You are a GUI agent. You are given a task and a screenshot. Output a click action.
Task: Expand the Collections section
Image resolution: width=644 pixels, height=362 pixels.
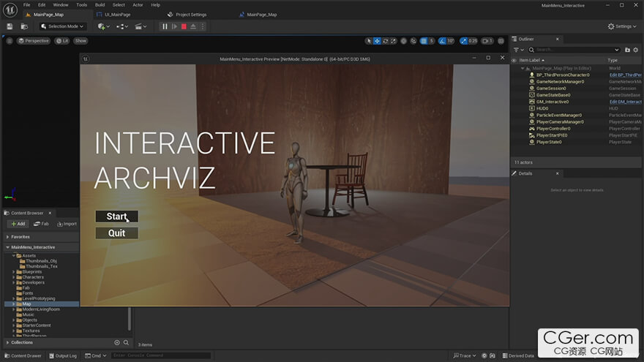click(x=8, y=342)
